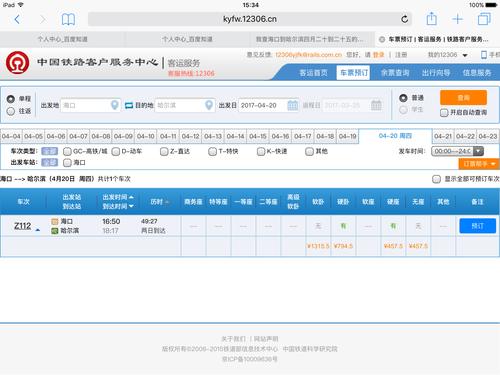500x375 pixels.
Task: Click the destination station input field
Action: (185, 105)
